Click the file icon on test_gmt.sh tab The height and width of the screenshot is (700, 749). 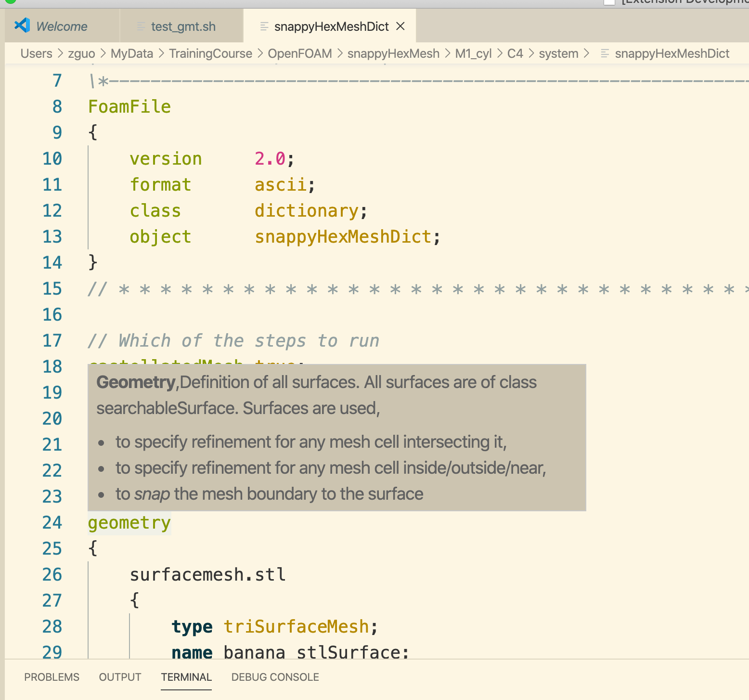141,26
